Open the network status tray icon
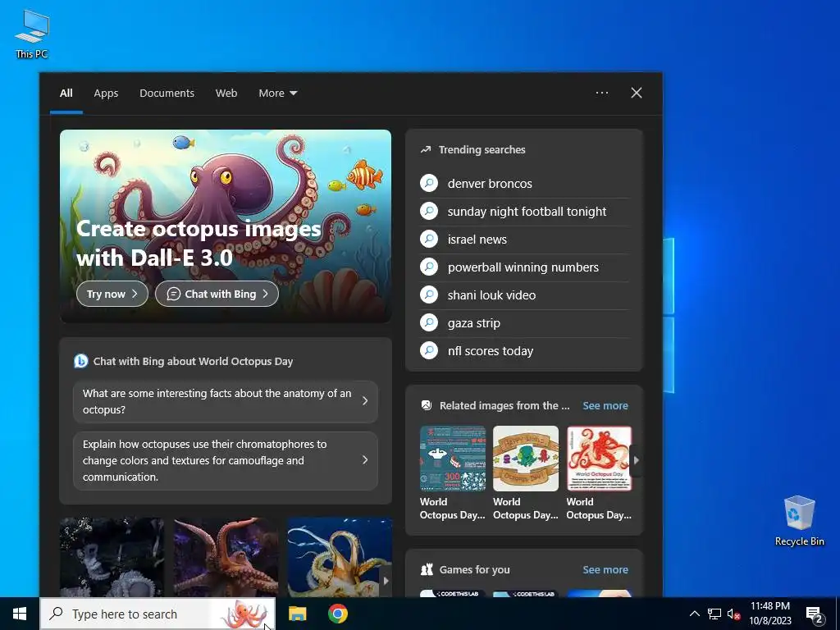 click(714, 614)
